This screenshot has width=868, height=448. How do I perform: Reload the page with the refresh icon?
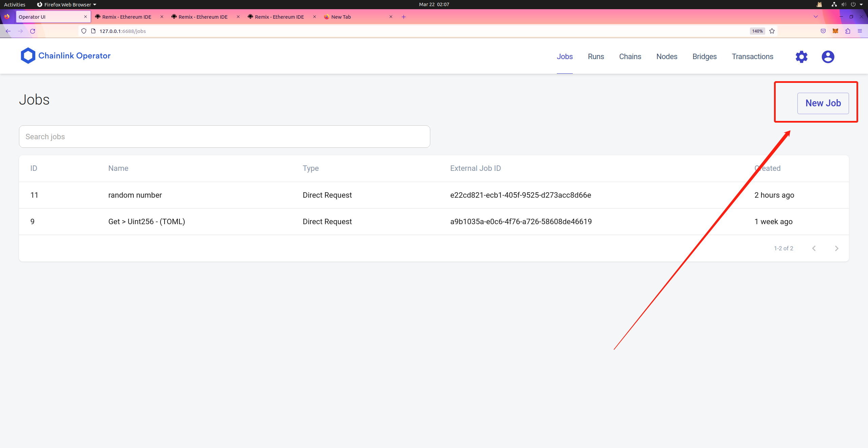[33, 31]
